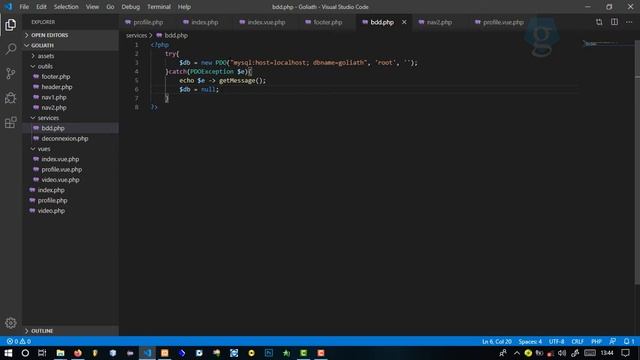Collapse the services folder
This screenshot has height=360, width=640.
70,118
